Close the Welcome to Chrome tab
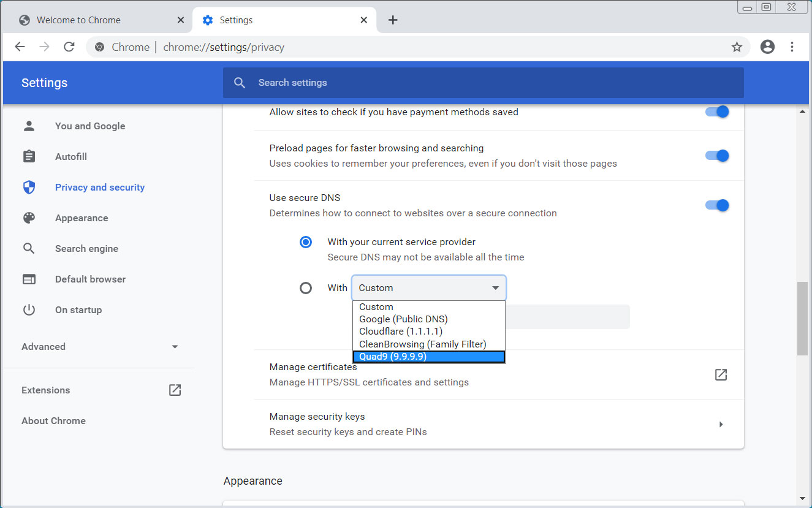The image size is (812, 508). pyautogui.click(x=180, y=20)
